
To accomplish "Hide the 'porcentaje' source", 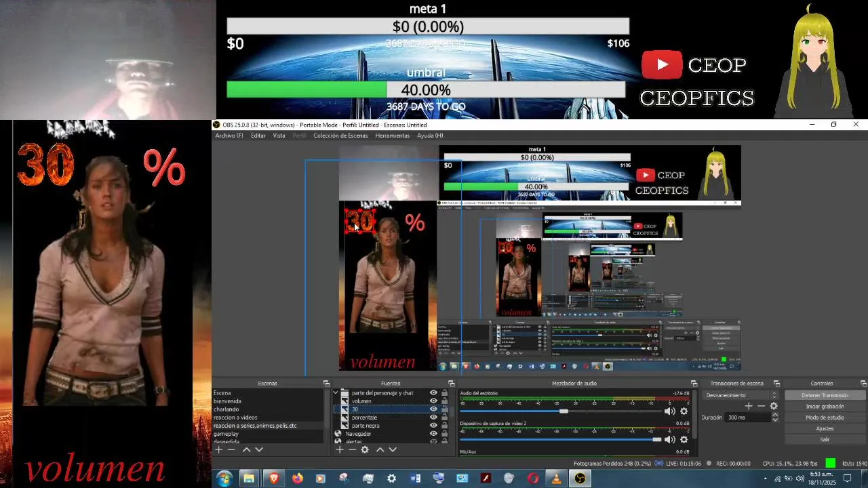I will tap(433, 418).
